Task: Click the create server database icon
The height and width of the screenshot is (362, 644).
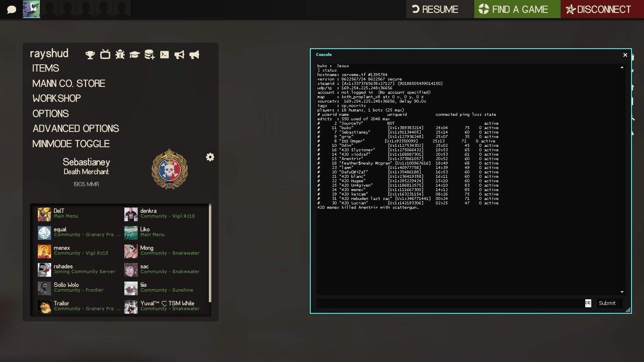Action: click(149, 55)
